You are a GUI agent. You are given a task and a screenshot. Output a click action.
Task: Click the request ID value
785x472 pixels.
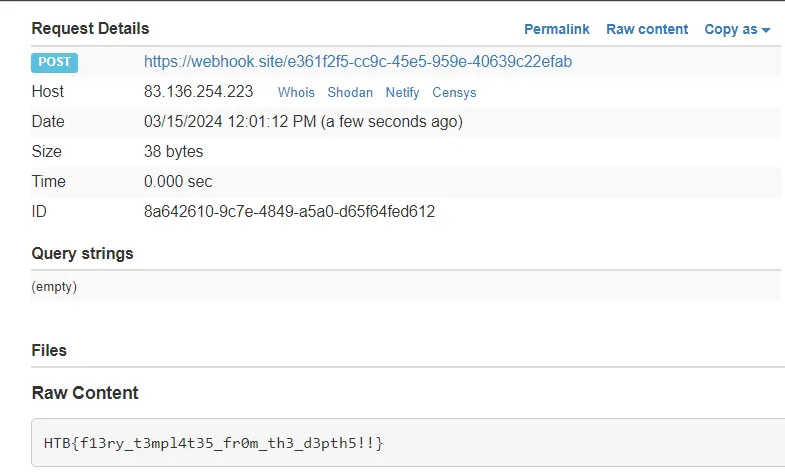pos(289,212)
